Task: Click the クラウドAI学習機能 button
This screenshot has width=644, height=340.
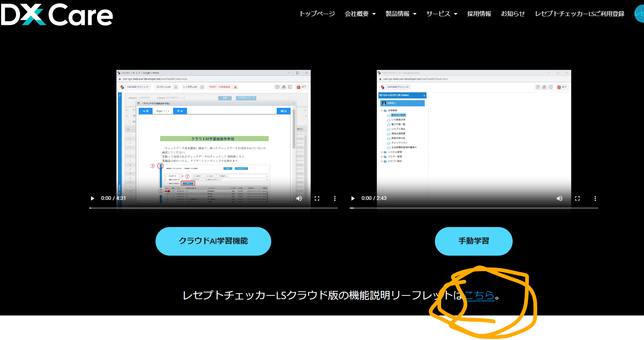Action: [x=213, y=241]
